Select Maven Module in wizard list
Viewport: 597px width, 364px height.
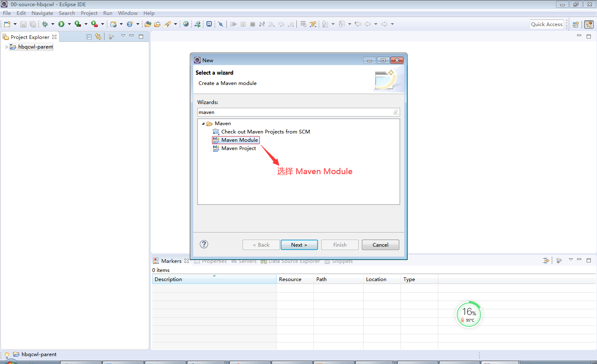[x=235, y=140]
